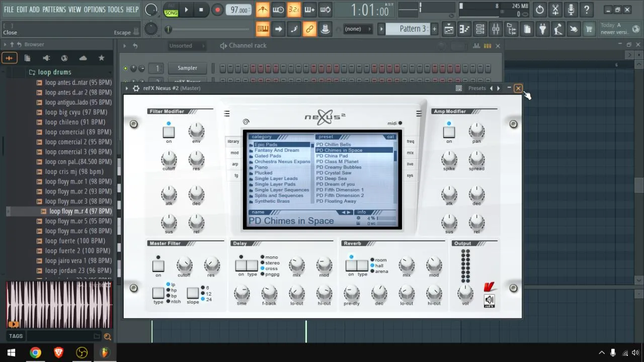Toggle typing keyboard to piano

pyautogui.click(x=263, y=29)
